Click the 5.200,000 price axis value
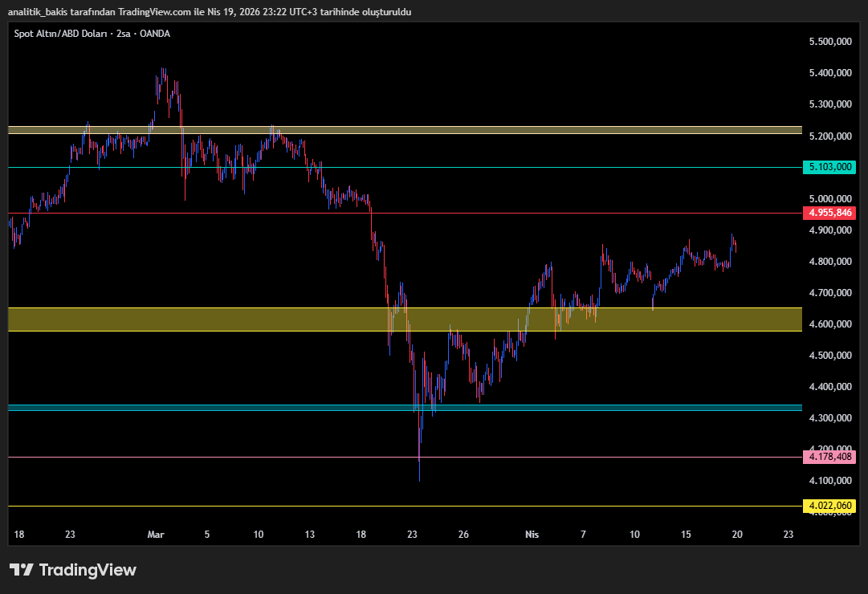Screen dimensions: 868x594 pyautogui.click(x=830, y=136)
